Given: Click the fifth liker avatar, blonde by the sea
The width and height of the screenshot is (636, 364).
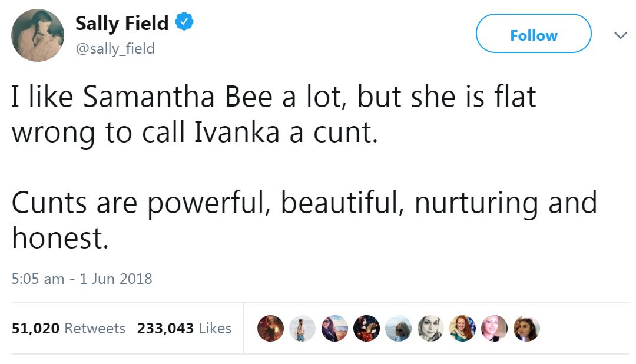Looking at the screenshot, I should click(398, 329).
